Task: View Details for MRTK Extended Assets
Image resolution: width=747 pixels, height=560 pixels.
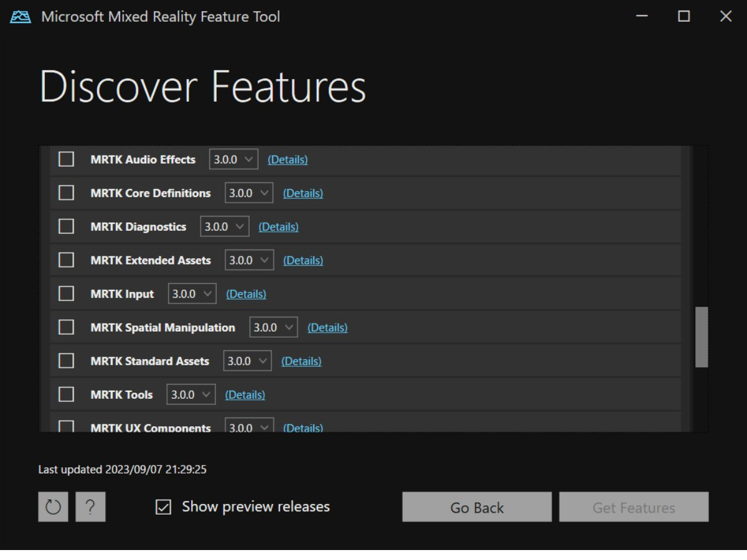Action: point(303,261)
